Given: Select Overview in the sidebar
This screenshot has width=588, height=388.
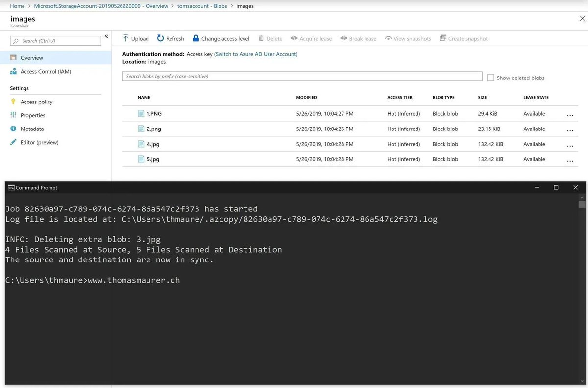Looking at the screenshot, I should [x=56, y=57].
